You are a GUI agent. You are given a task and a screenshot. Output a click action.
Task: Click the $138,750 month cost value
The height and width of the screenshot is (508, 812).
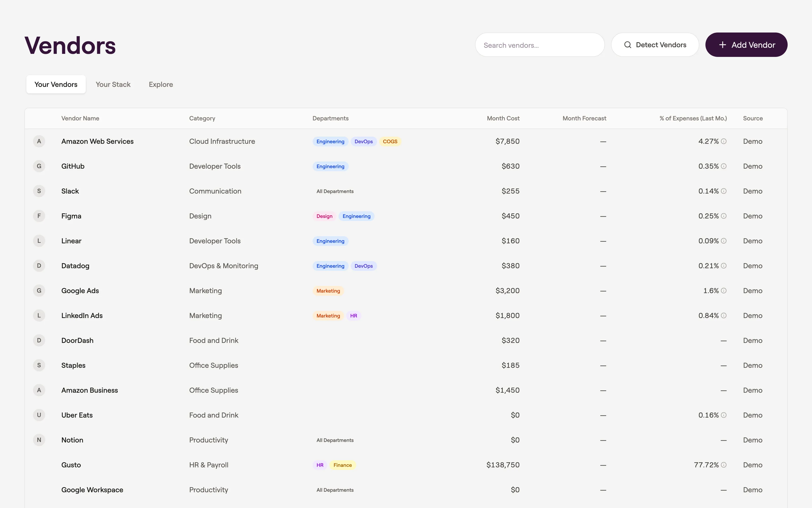click(503, 465)
